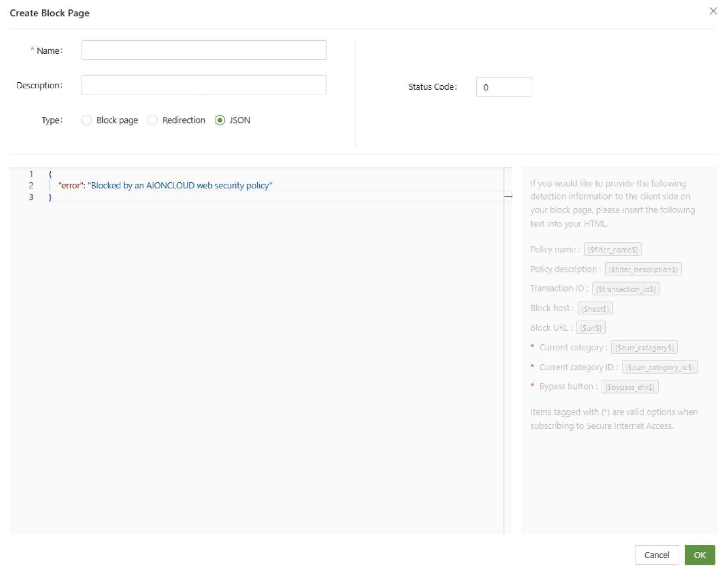This screenshot has width=728, height=573.
Task: Click the {$curr_category$} tag
Action: 644,348
